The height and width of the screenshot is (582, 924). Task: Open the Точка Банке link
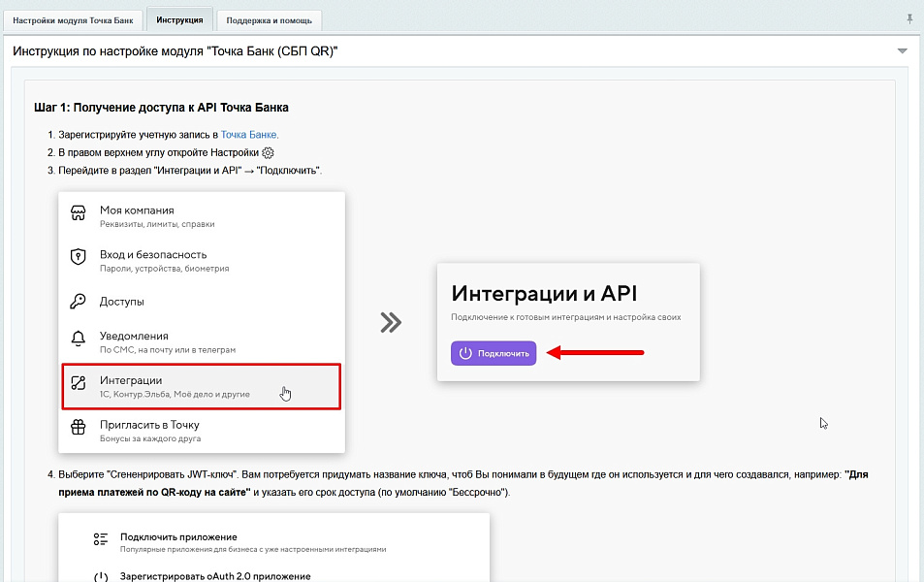[x=249, y=135]
